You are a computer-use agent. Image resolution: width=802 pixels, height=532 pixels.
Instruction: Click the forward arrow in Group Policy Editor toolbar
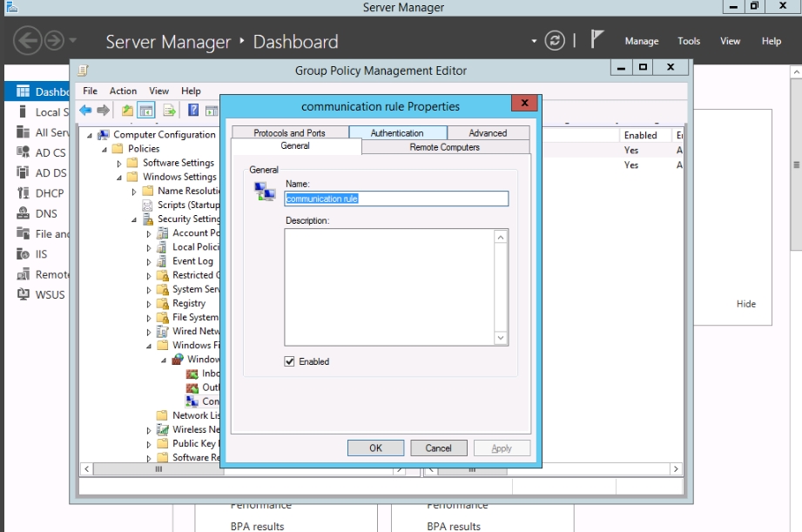[x=104, y=110]
